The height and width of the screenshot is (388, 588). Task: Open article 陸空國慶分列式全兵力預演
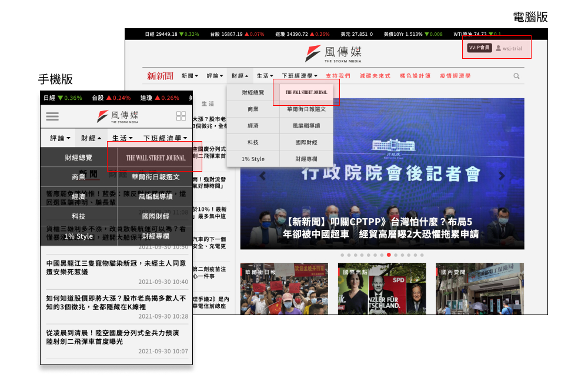click(x=112, y=337)
